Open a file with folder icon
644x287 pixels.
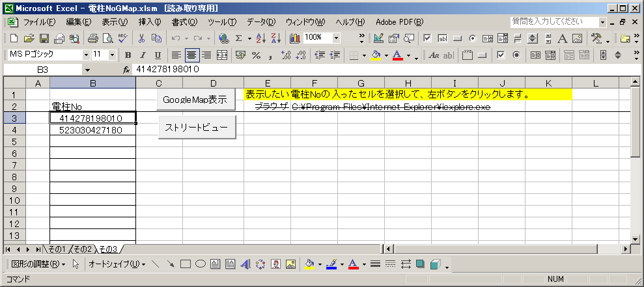(29, 38)
